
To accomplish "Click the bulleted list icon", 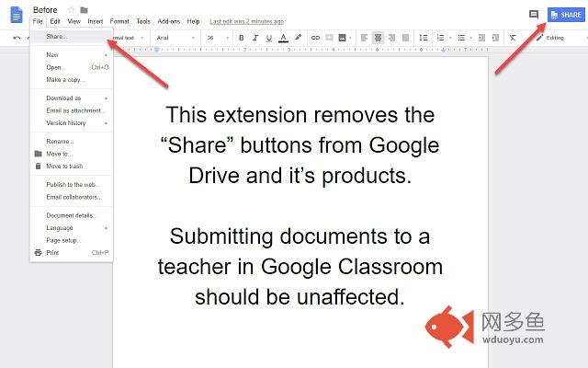I will [461, 38].
